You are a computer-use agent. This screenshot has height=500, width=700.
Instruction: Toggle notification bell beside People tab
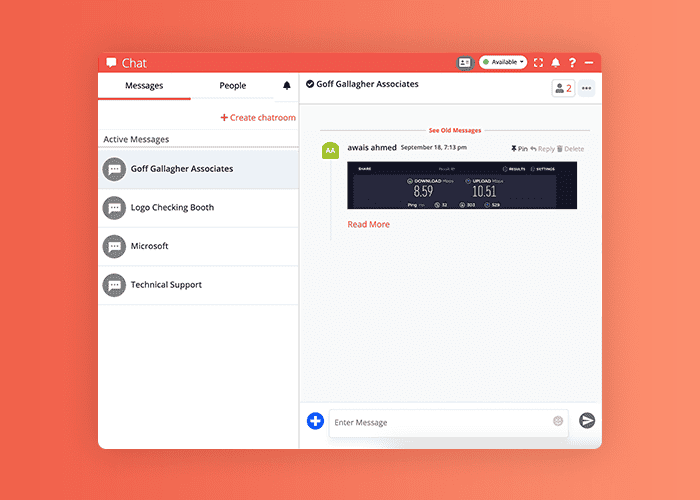tap(287, 86)
